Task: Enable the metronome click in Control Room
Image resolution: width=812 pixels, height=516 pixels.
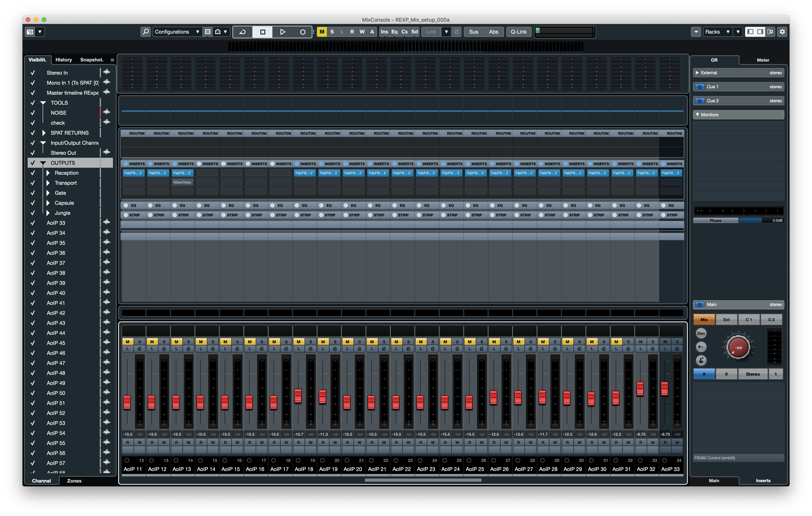Action: click(x=701, y=360)
